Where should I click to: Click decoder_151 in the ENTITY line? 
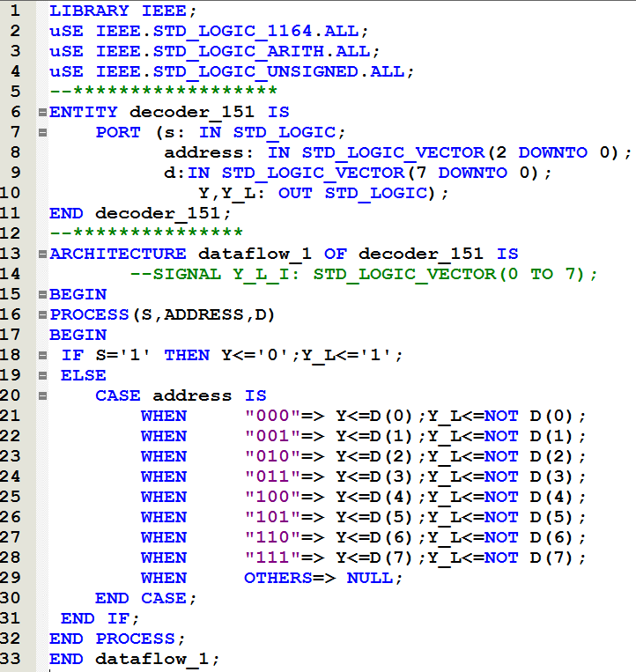tap(192, 112)
